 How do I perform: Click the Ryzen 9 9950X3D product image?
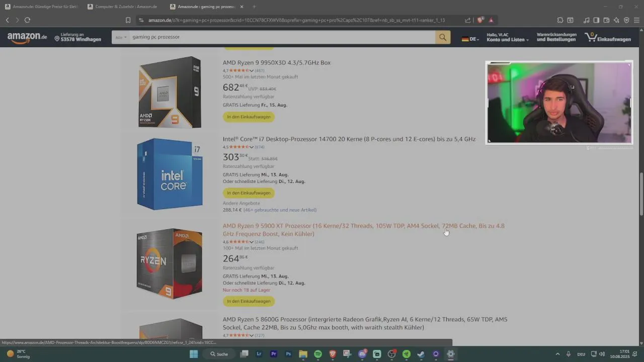(170, 92)
